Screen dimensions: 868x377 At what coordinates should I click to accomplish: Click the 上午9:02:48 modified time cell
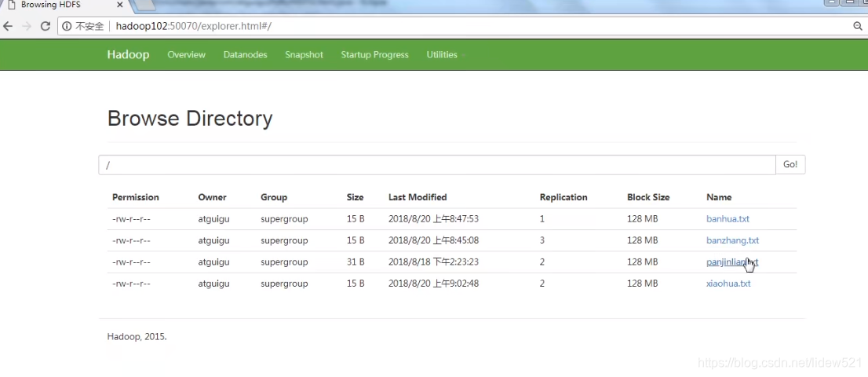click(433, 284)
